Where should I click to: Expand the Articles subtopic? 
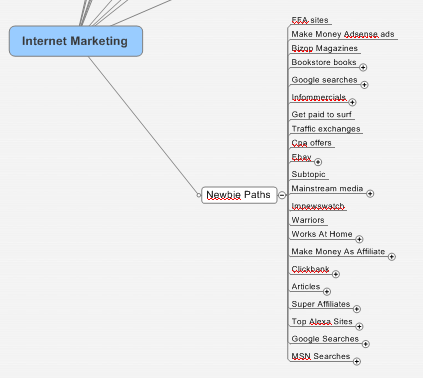click(327, 292)
